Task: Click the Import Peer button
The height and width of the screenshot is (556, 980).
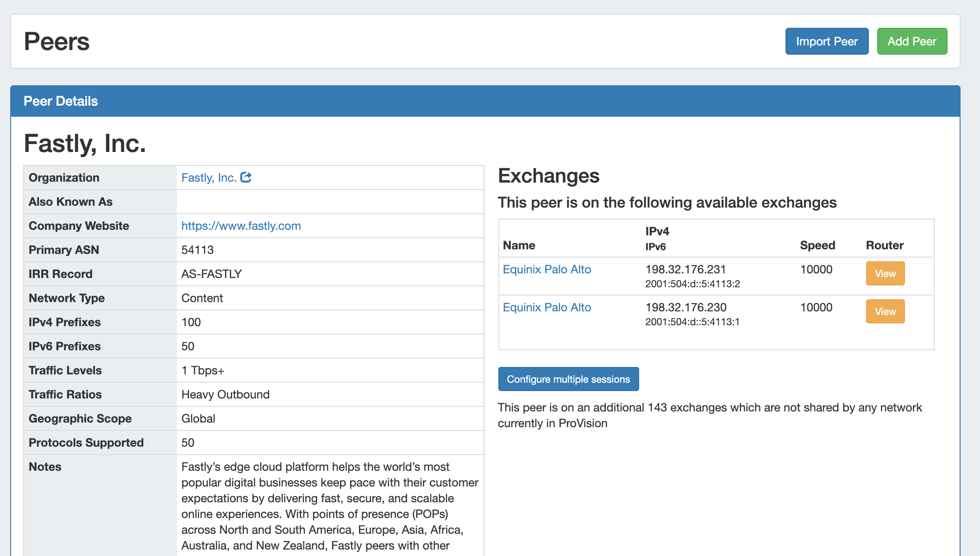Action: click(827, 41)
